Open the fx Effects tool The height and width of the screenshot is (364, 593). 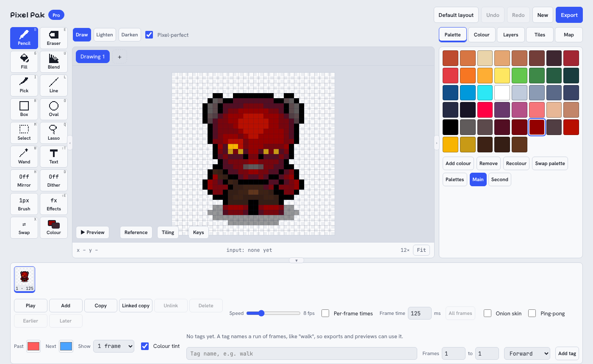click(54, 204)
